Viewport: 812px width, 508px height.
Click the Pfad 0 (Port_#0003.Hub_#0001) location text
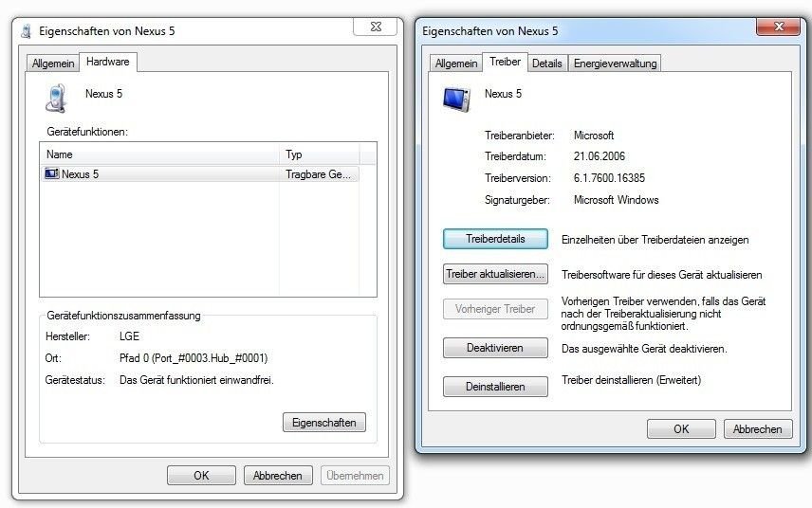coord(194,358)
